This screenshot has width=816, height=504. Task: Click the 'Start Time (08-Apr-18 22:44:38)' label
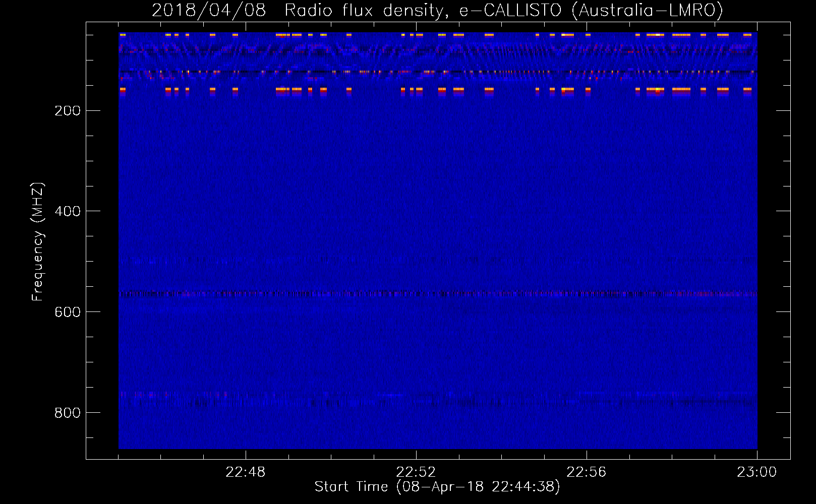point(437,487)
